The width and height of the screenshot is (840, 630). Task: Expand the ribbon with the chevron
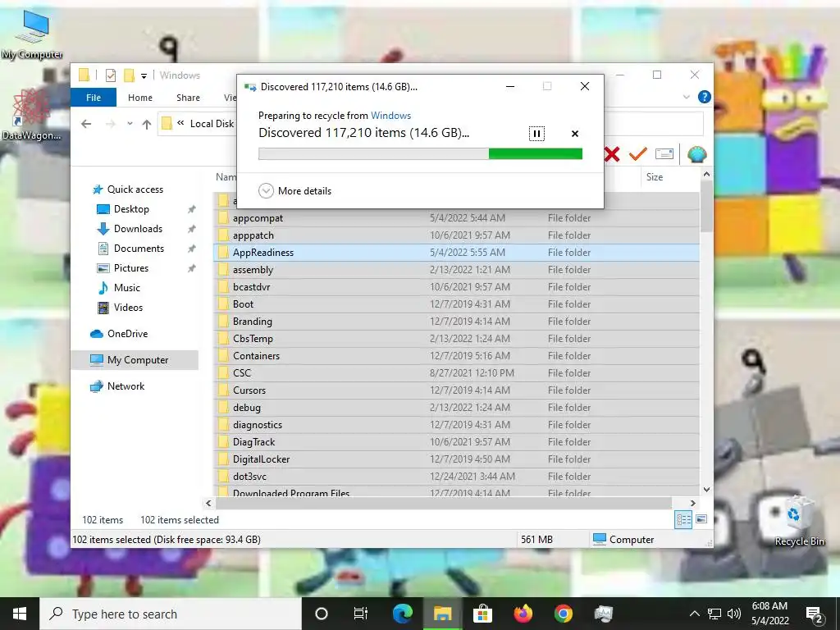687,97
